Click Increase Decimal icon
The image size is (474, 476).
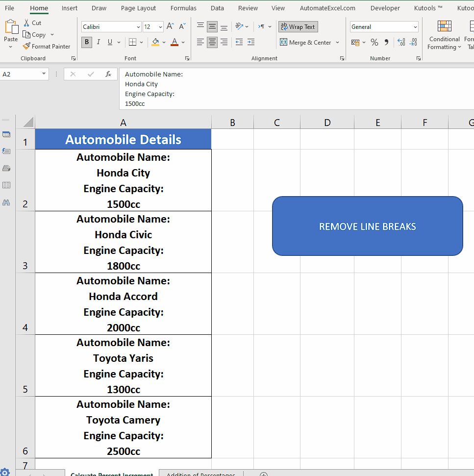click(x=401, y=42)
